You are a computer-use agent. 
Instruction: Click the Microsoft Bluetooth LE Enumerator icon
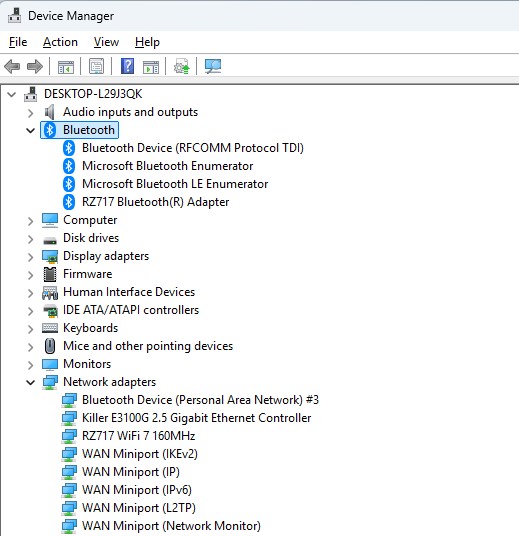[69, 184]
